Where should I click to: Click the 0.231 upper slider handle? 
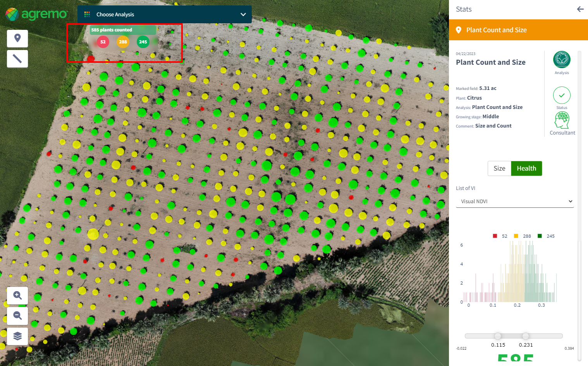pos(526,336)
